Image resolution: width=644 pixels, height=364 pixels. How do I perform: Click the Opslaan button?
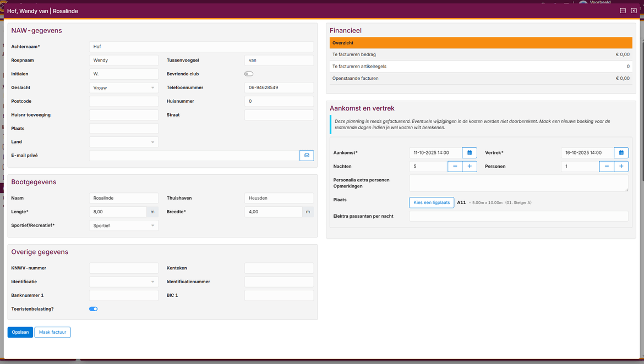[x=20, y=332]
